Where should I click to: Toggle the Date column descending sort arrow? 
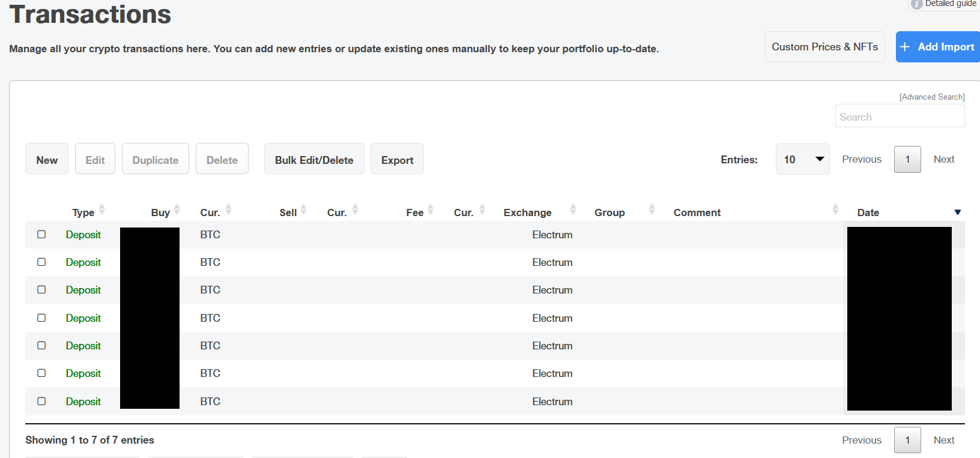[x=958, y=212]
